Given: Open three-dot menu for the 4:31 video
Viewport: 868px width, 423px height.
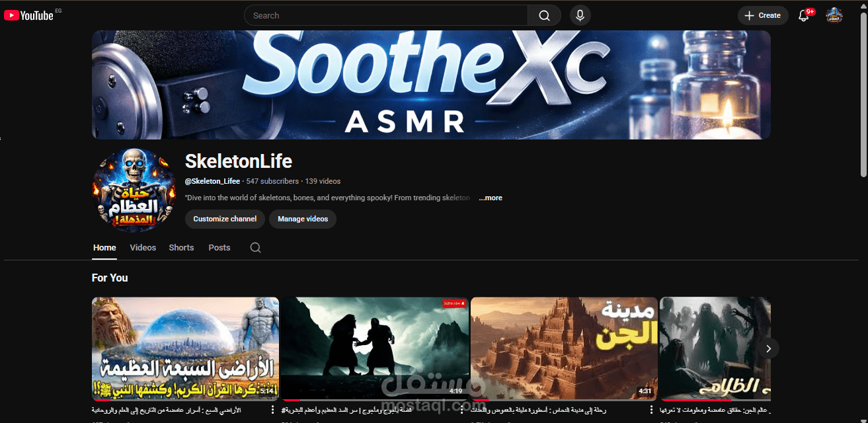Looking at the screenshot, I should [651, 410].
